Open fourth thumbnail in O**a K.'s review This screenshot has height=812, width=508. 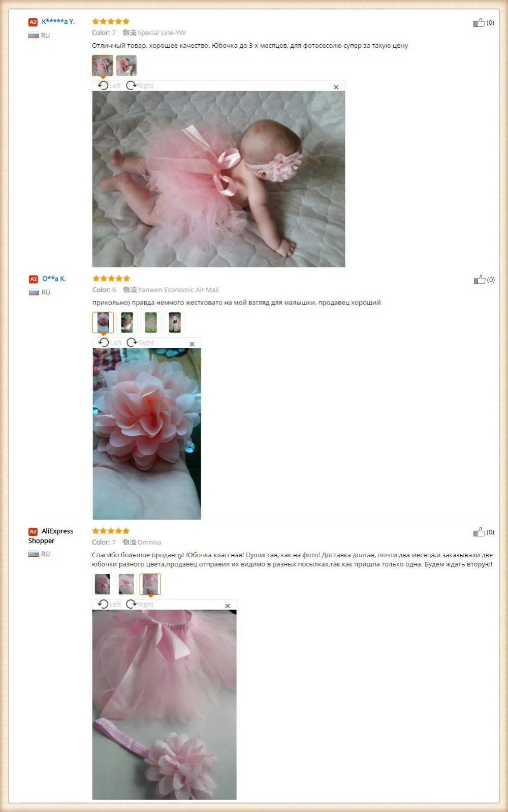(175, 322)
